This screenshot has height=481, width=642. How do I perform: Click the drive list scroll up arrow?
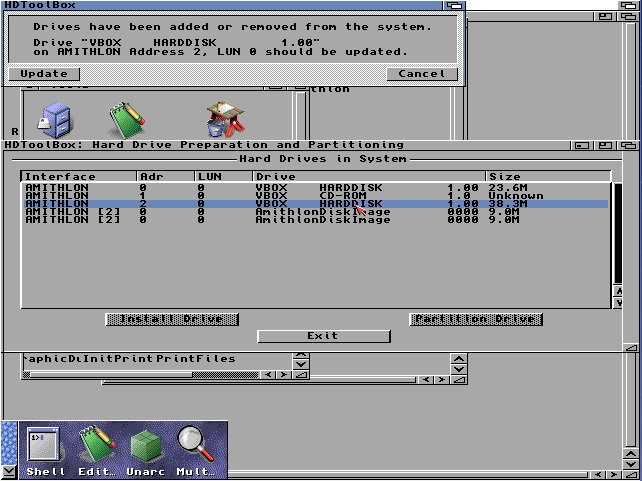(618, 291)
